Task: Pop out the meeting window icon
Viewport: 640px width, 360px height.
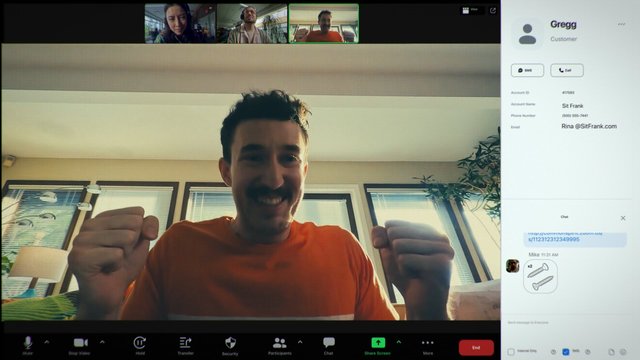Action: [x=493, y=11]
